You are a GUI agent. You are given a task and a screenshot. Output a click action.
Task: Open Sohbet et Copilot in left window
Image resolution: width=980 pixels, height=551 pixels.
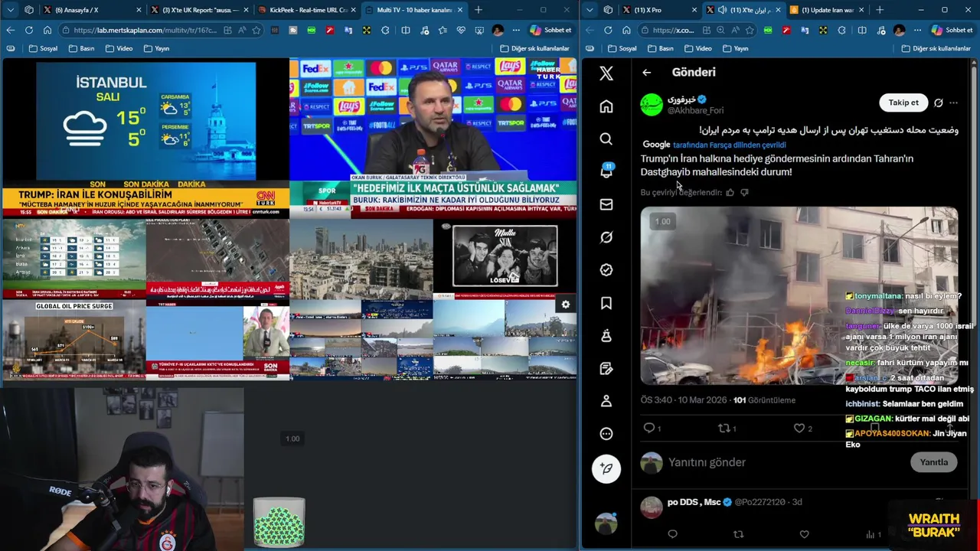[x=550, y=30]
